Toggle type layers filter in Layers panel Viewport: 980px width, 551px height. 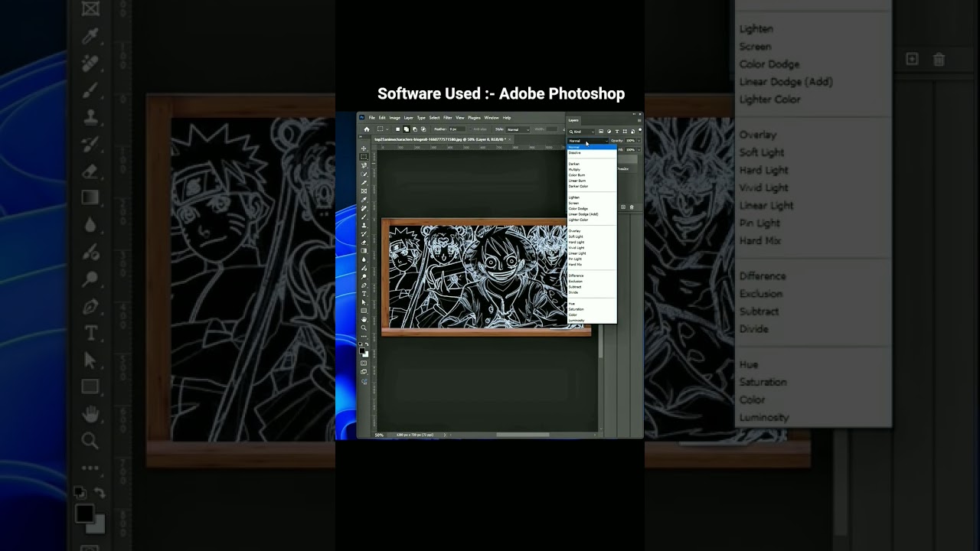click(616, 132)
